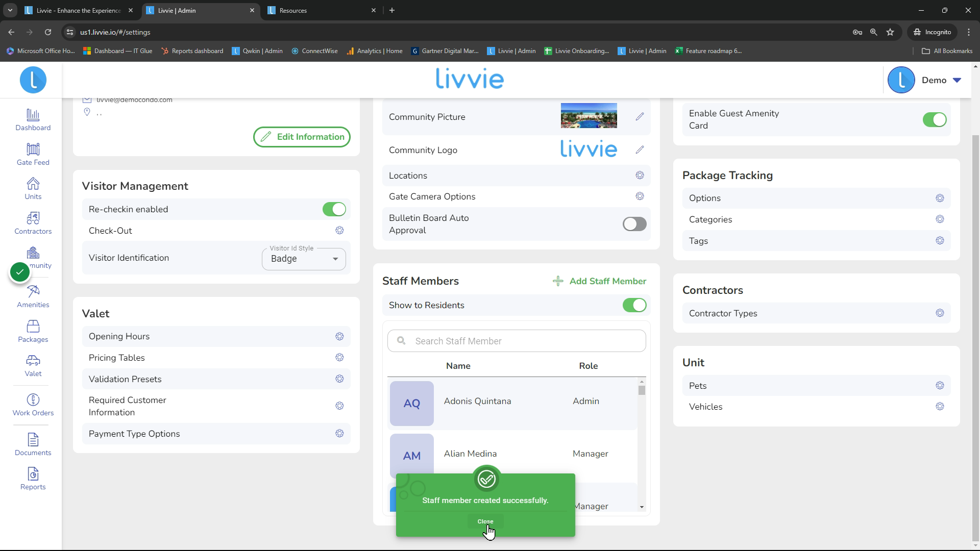Open Amenities in the sidebar
This screenshot has height=551, width=980.
tap(33, 297)
